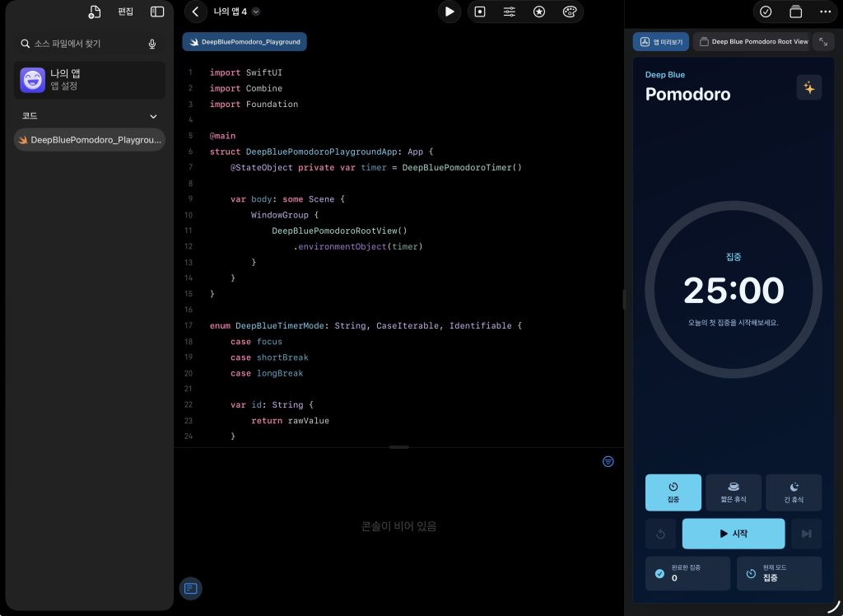Viewport: 843px width, 616px height.
Task: Open the 나의 앱 4 title dropdown
Action: [236, 12]
